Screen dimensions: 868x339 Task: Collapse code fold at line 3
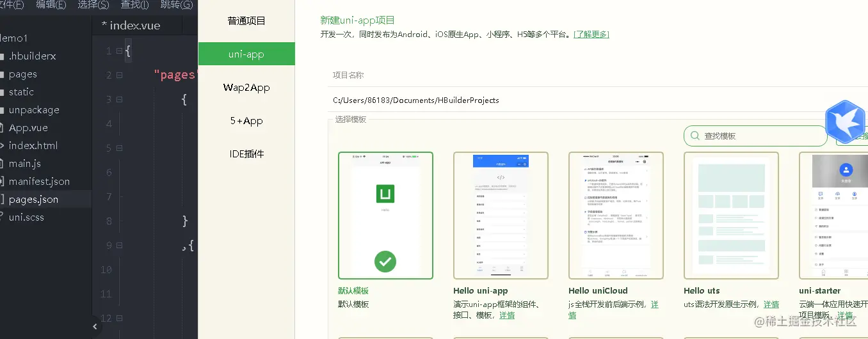[119, 100]
